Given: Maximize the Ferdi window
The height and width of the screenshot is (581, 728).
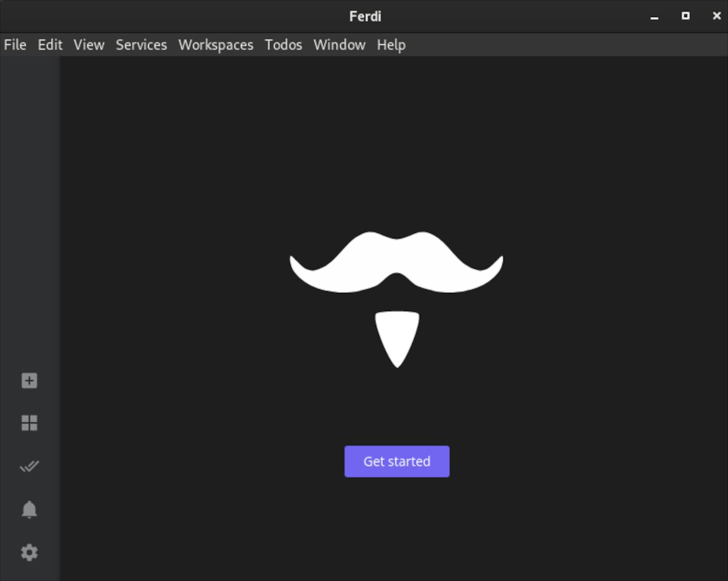Looking at the screenshot, I should pyautogui.click(x=686, y=16).
